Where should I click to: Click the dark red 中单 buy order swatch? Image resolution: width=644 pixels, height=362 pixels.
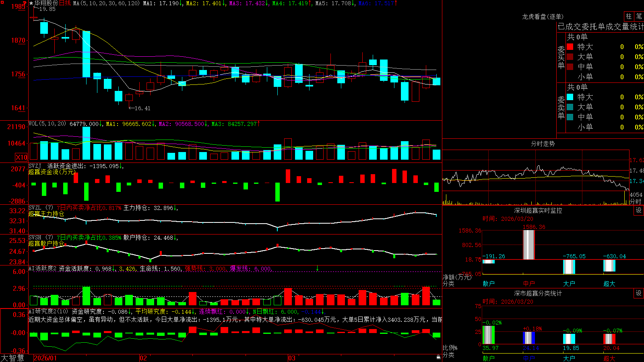(570, 67)
